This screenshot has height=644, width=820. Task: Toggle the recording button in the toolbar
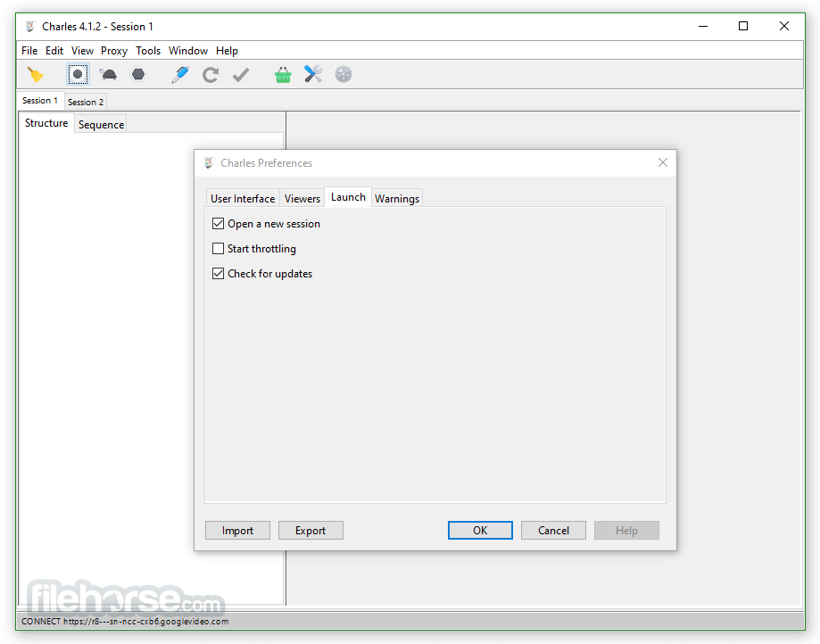[78, 74]
